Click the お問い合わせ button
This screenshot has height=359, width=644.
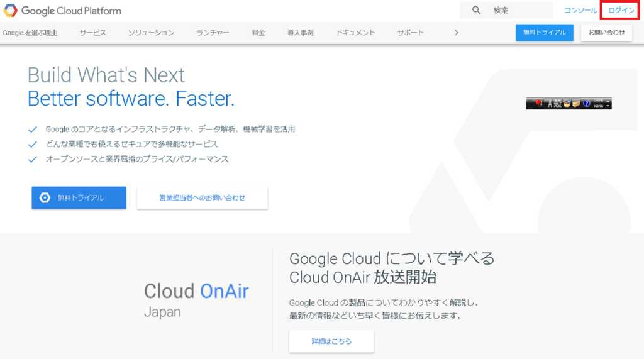coord(607,33)
